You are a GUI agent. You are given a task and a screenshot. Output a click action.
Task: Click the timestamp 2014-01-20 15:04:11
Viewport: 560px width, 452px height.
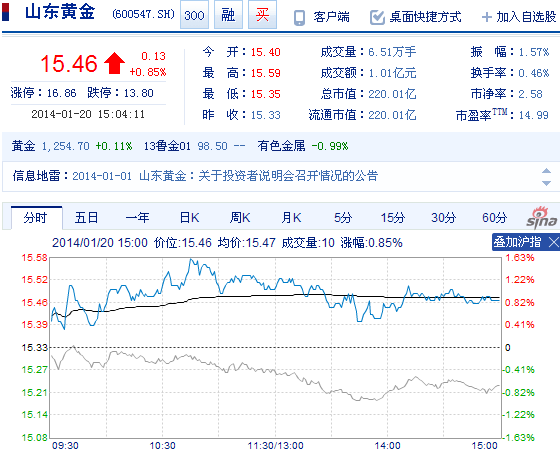click(x=88, y=114)
